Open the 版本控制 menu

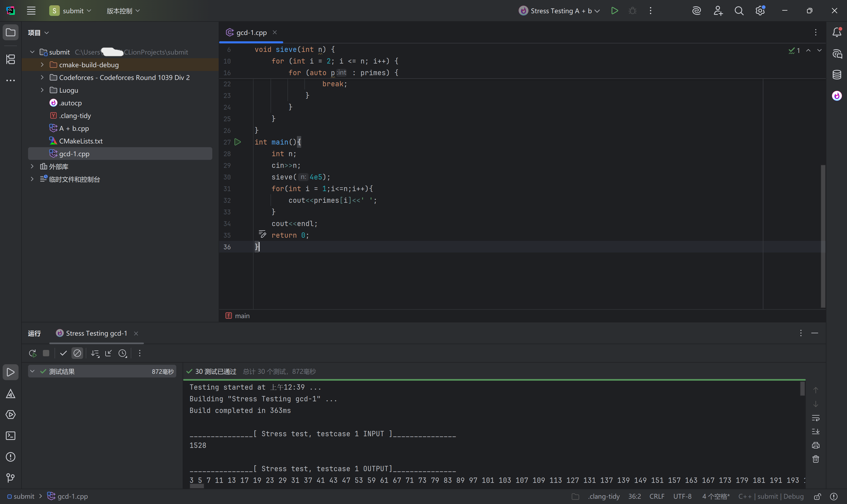pos(123,11)
